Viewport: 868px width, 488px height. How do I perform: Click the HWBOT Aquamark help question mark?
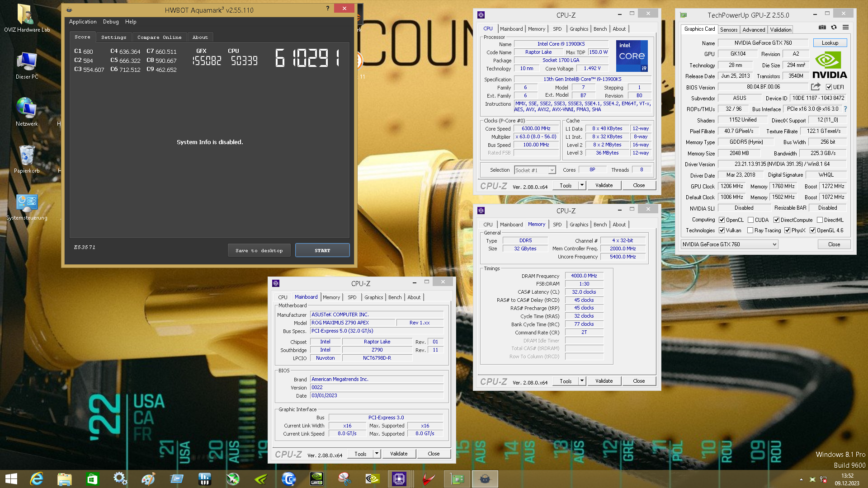pyautogui.click(x=328, y=8)
